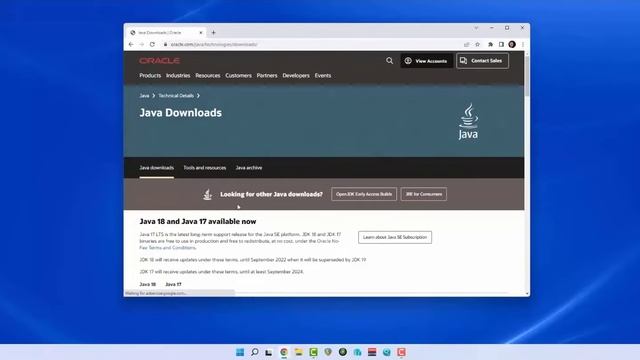Image resolution: width=640 pixels, height=360 pixels.
Task: Open the Oracle site search
Action: tap(389, 61)
